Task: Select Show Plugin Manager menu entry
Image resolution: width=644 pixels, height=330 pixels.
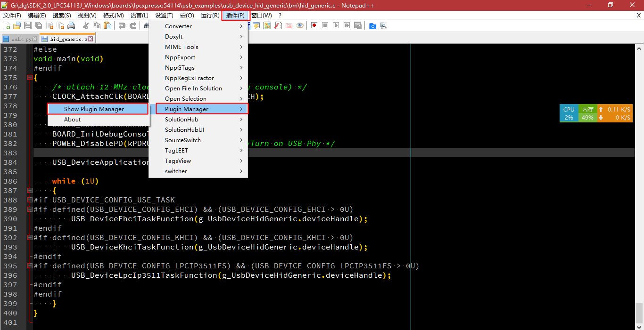Action: pyautogui.click(x=94, y=109)
